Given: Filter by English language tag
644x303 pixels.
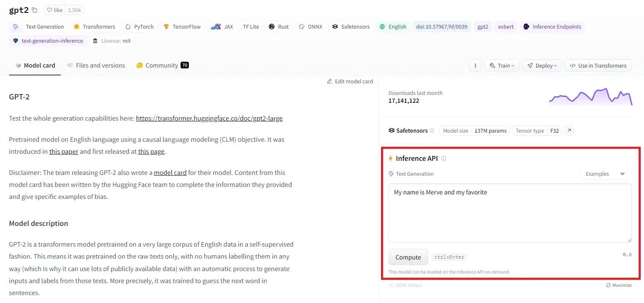Looking at the screenshot, I should 393,27.
